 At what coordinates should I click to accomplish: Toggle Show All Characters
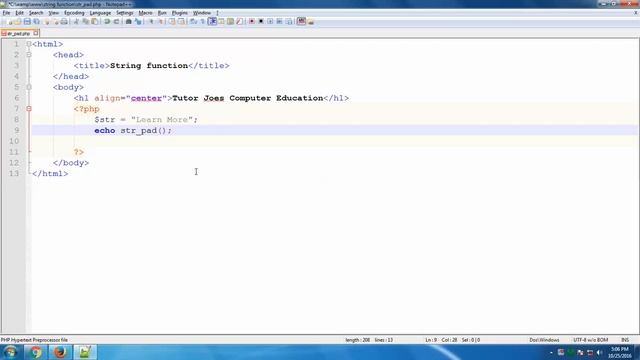(202, 21)
